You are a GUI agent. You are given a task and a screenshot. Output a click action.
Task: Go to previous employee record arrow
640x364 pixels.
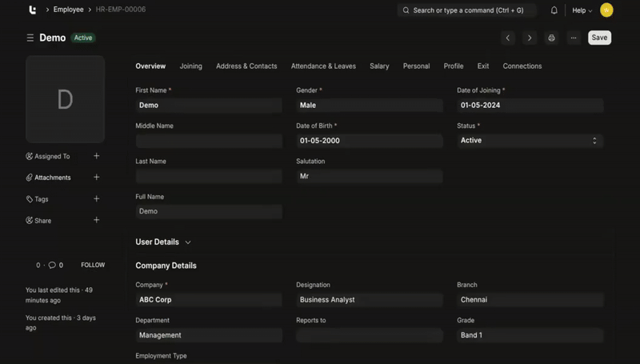508,38
